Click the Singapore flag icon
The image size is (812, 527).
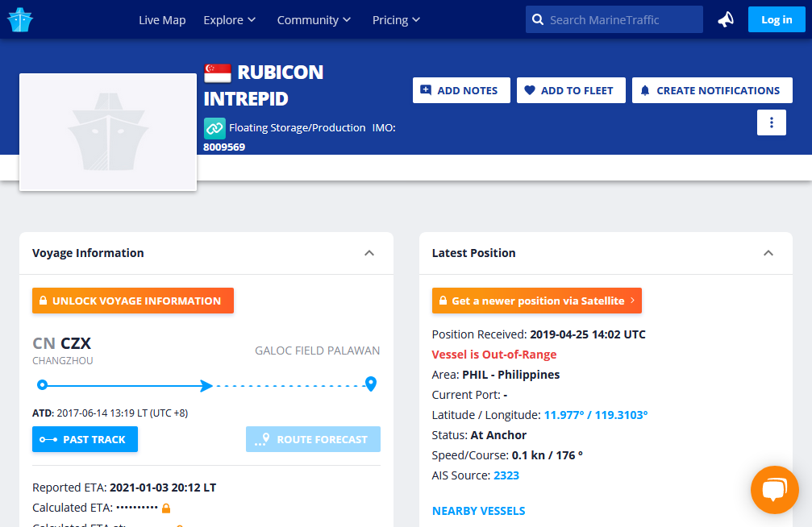click(x=218, y=73)
